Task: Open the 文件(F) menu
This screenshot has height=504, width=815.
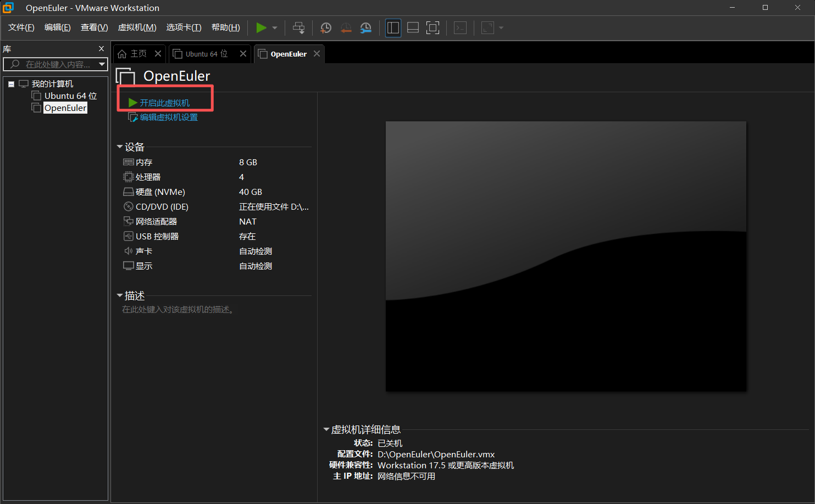Action: (21, 27)
